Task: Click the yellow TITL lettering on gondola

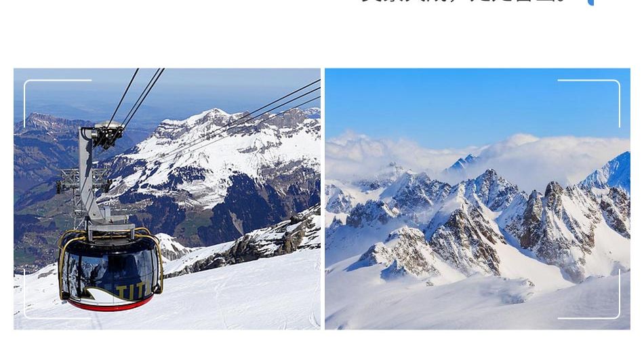Action: point(131,290)
